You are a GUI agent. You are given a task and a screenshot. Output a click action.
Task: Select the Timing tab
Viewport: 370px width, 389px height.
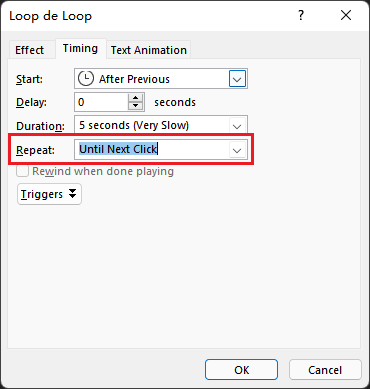(x=80, y=49)
